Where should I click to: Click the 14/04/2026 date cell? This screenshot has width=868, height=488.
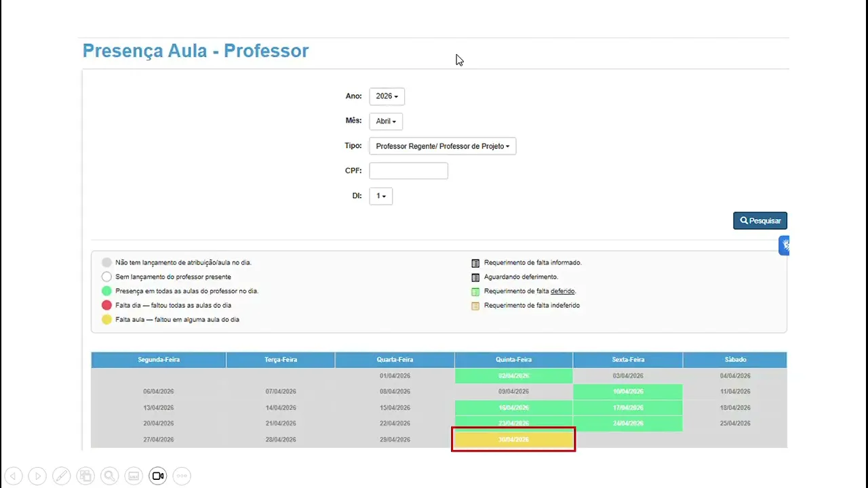[281, 408]
